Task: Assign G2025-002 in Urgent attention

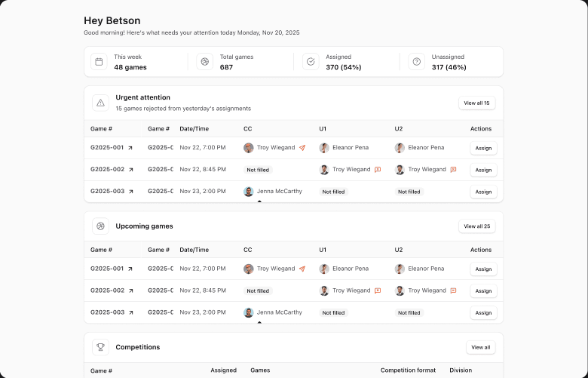Action: (483, 170)
